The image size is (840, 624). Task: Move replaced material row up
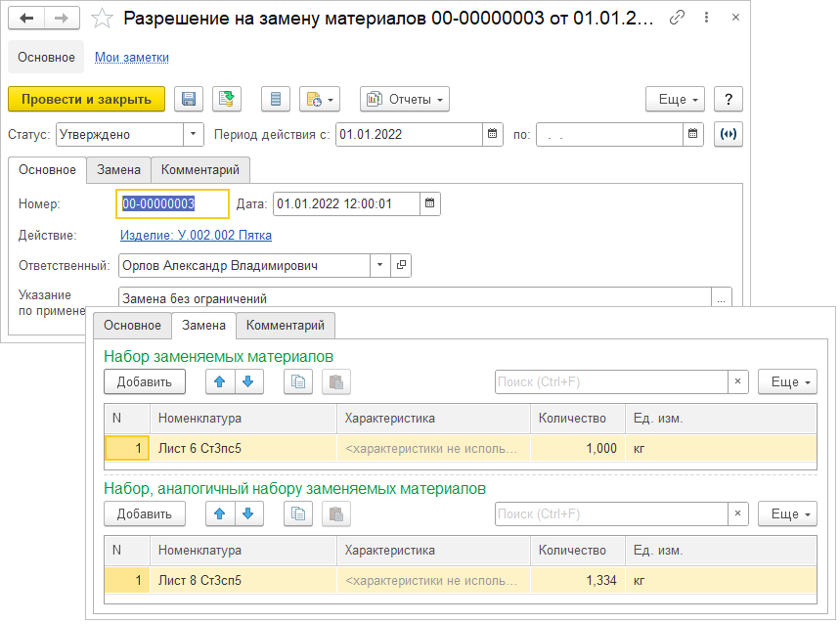click(x=220, y=381)
